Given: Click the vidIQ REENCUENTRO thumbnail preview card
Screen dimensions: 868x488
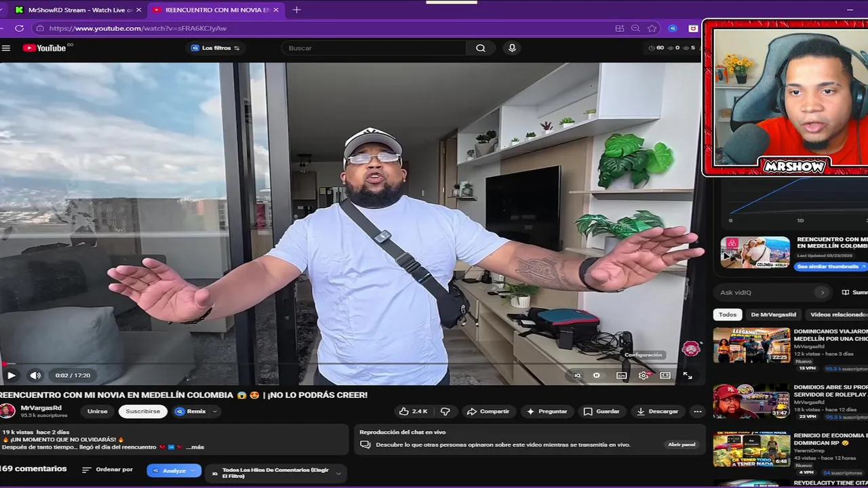Looking at the screenshot, I should 755,252.
